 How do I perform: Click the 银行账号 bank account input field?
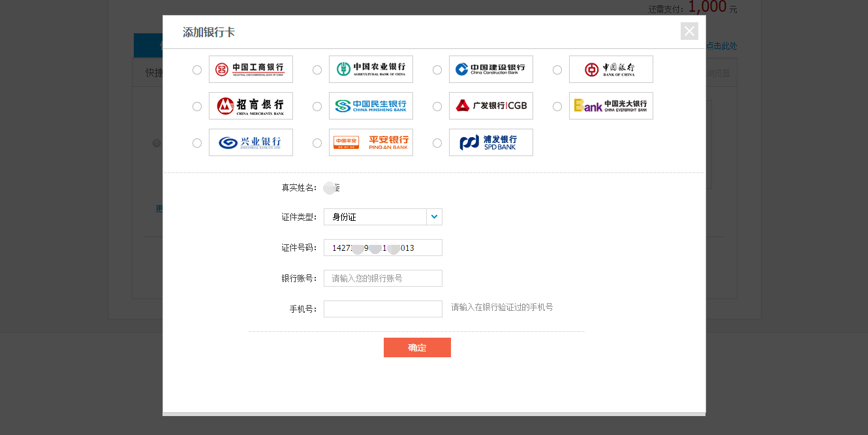click(382, 278)
